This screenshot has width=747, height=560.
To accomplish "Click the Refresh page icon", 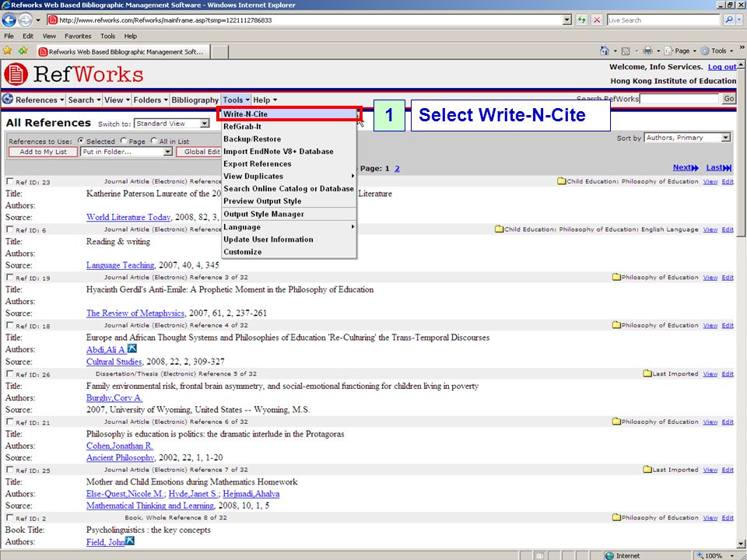I will (581, 20).
